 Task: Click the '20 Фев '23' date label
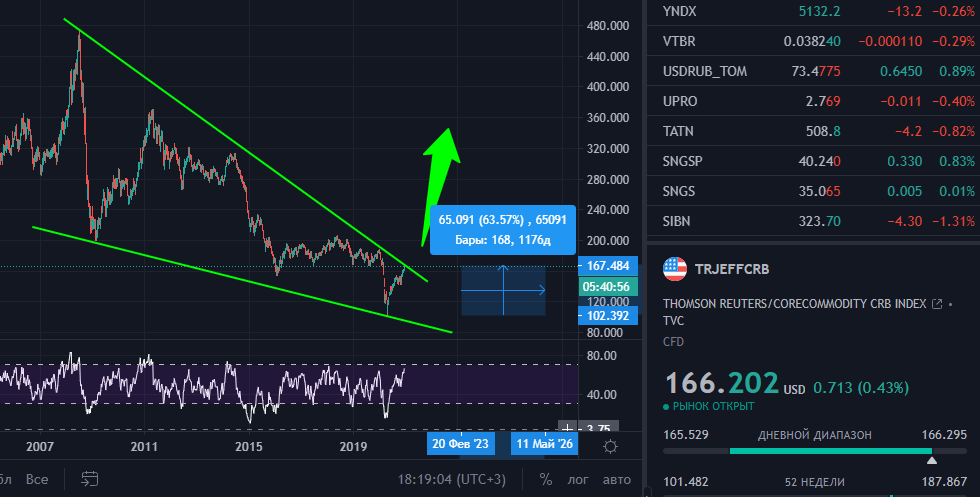tap(461, 444)
